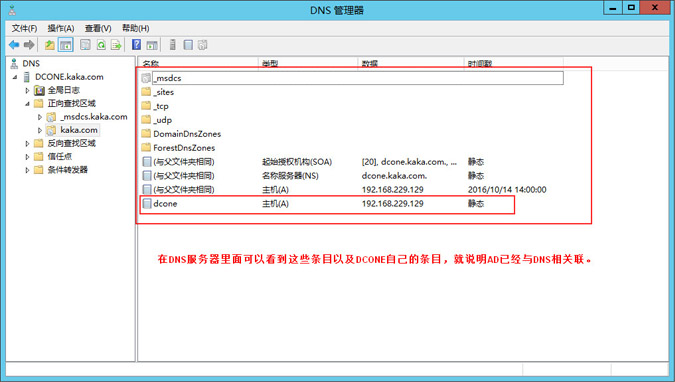The height and width of the screenshot is (382, 675).
Task: Click the new server toolbar icon
Action: pyautogui.click(x=172, y=45)
